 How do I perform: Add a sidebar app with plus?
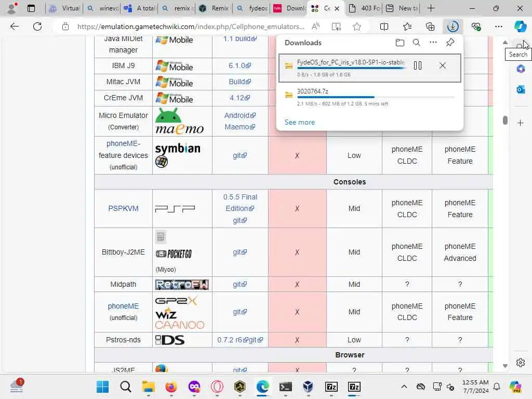521,123
